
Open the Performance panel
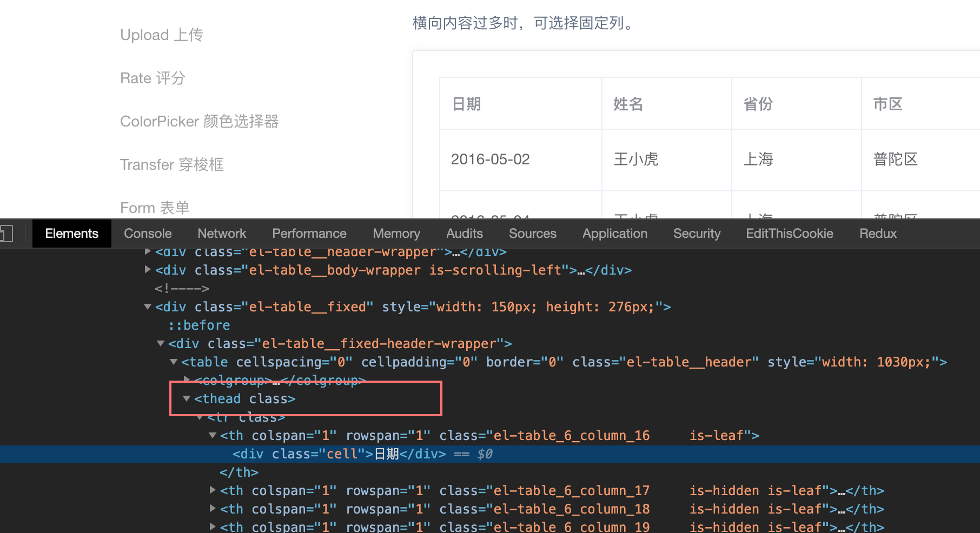coord(309,233)
